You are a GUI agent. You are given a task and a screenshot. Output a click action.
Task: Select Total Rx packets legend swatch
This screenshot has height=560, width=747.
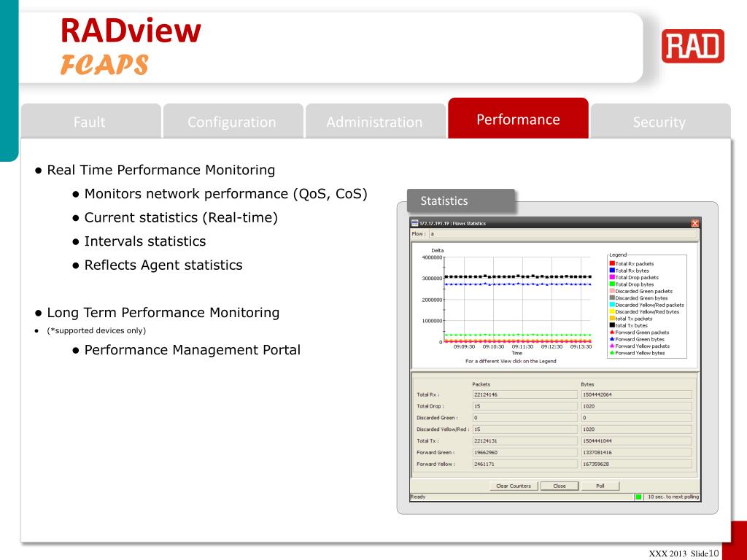(x=612, y=263)
